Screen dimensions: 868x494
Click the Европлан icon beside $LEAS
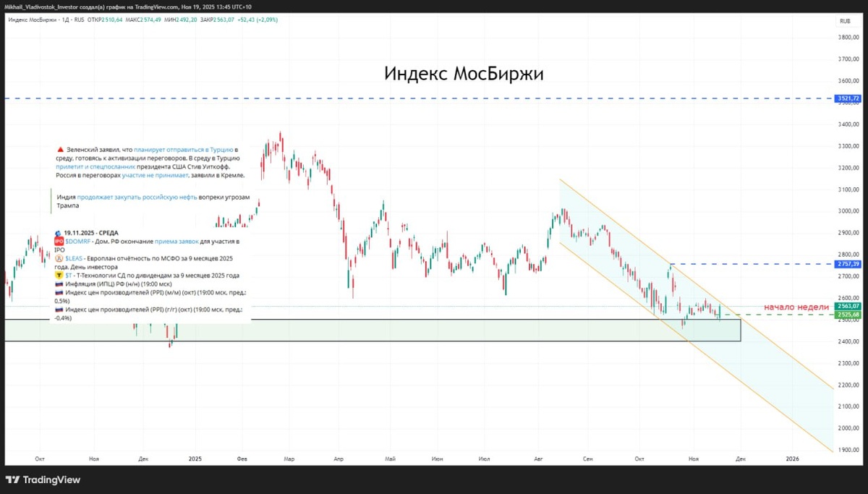(59, 258)
